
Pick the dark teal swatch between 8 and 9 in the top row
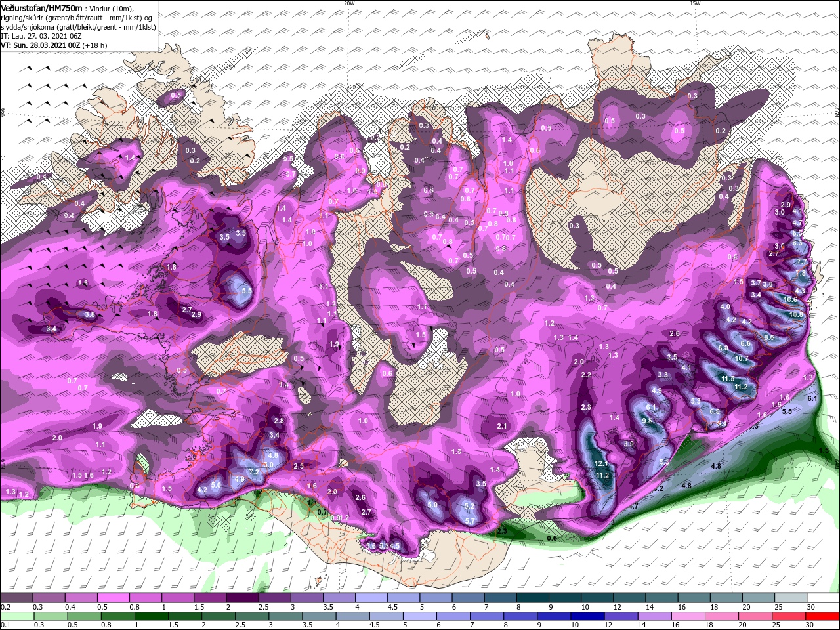pyautogui.click(x=532, y=598)
